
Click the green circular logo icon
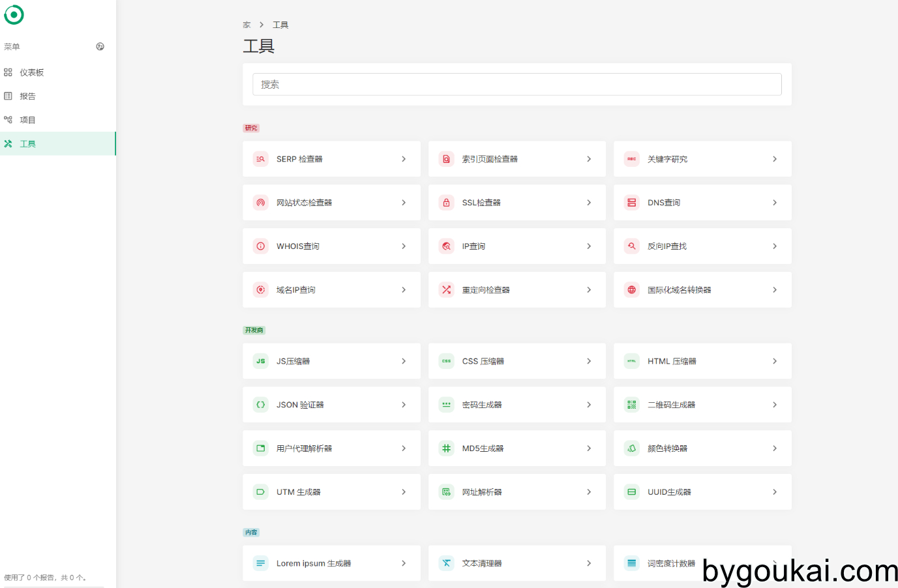pyautogui.click(x=14, y=14)
